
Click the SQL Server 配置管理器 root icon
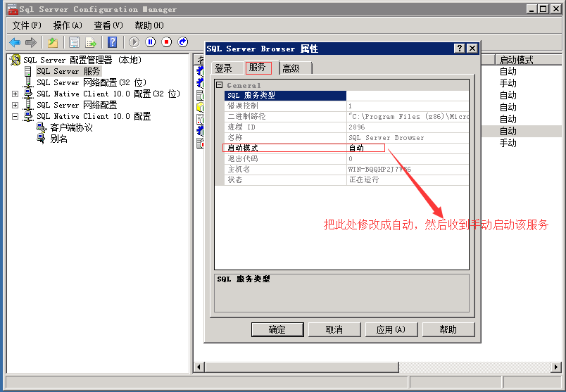pos(15,60)
